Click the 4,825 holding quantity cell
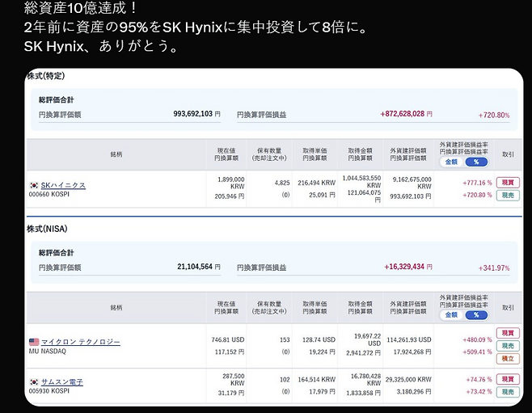Viewport: 532px width, 413px height. (x=282, y=183)
